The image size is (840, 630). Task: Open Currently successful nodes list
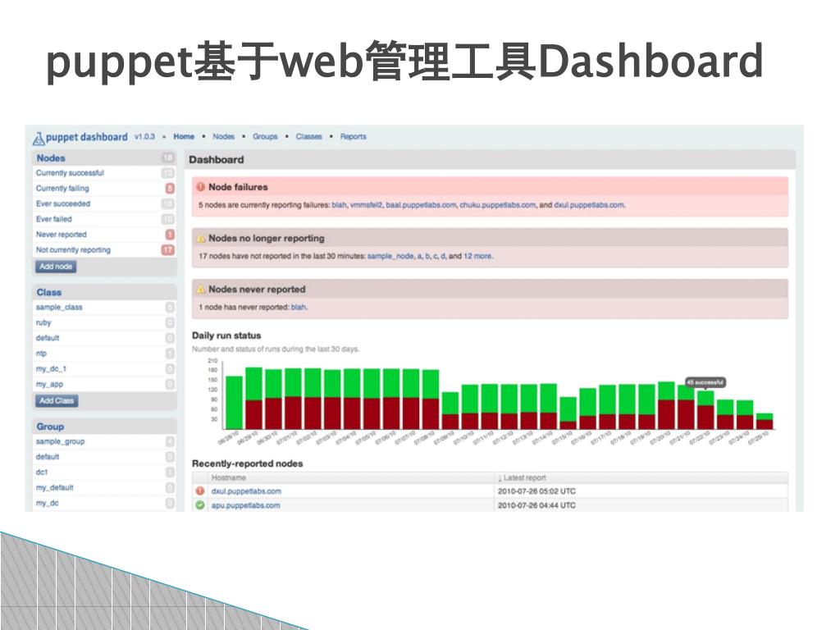pos(71,173)
